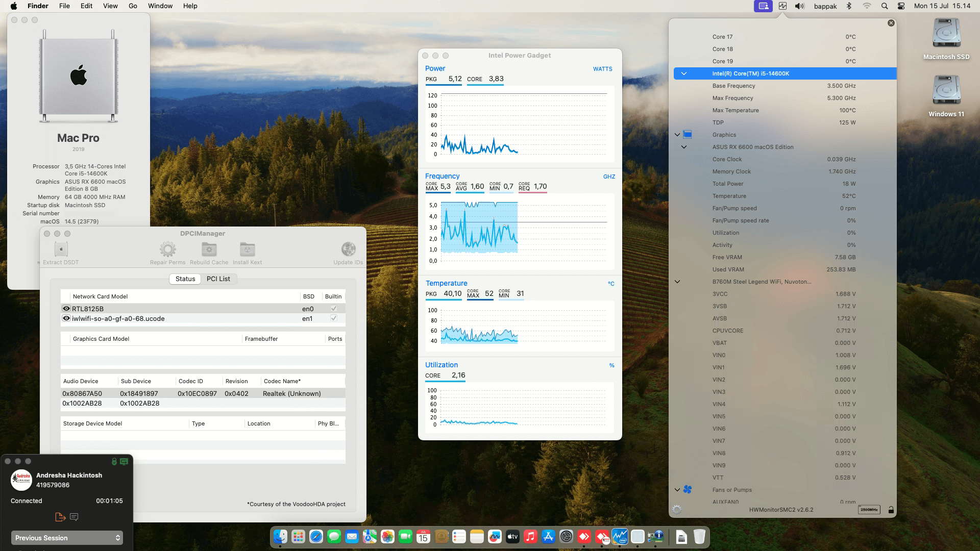Open DPCIManager network card icon in Dock
Image resolution: width=980 pixels, height=551 pixels.
click(655, 537)
